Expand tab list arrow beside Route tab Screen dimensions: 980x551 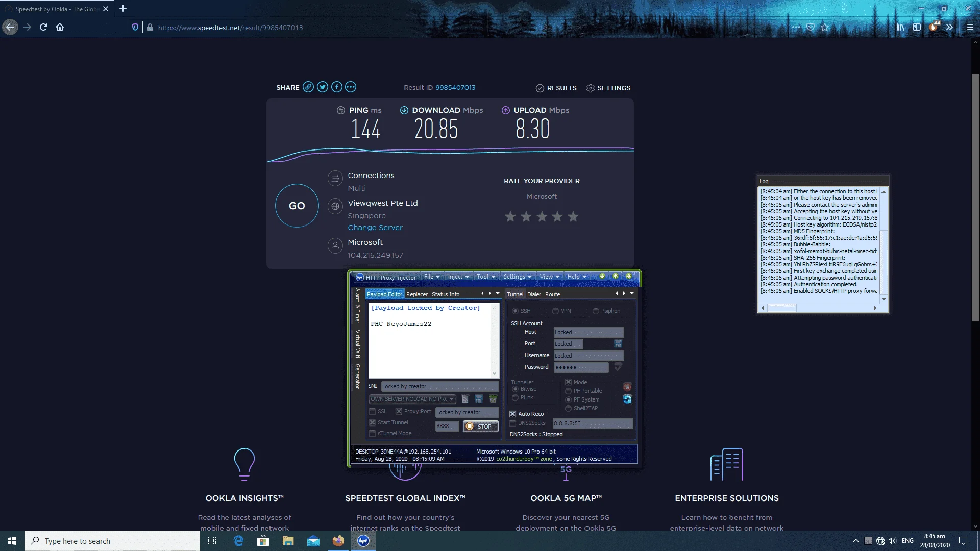[x=632, y=294]
